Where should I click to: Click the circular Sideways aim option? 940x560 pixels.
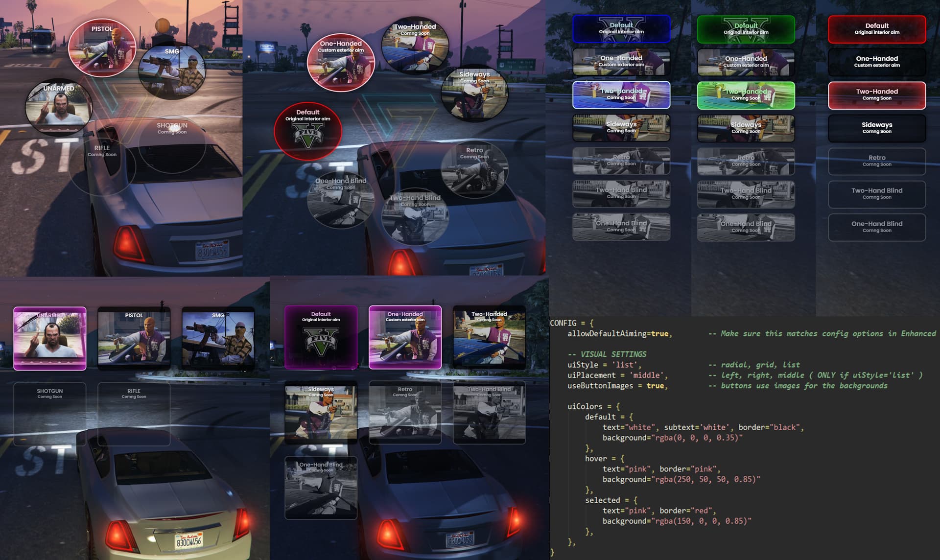click(474, 93)
